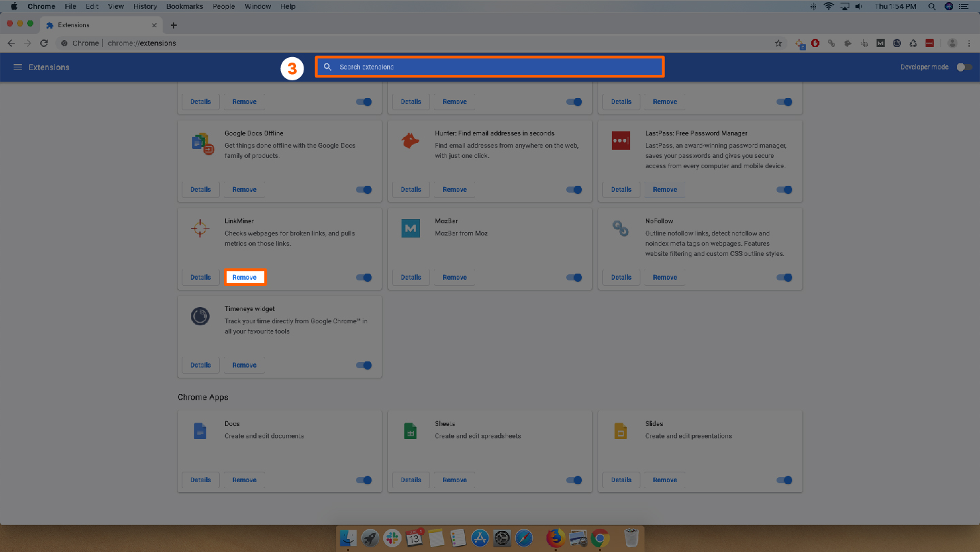Image resolution: width=980 pixels, height=552 pixels.
Task: Click the Wi-Fi status icon
Action: point(829,6)
